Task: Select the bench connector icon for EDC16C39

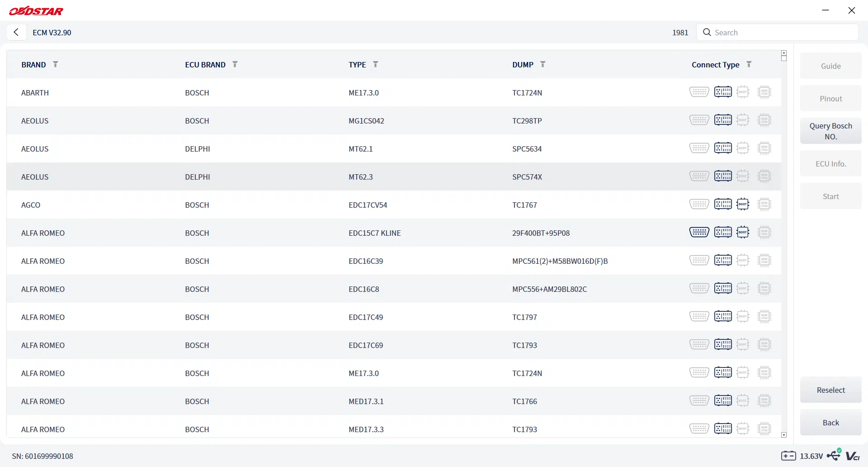Action: point(723,260)
